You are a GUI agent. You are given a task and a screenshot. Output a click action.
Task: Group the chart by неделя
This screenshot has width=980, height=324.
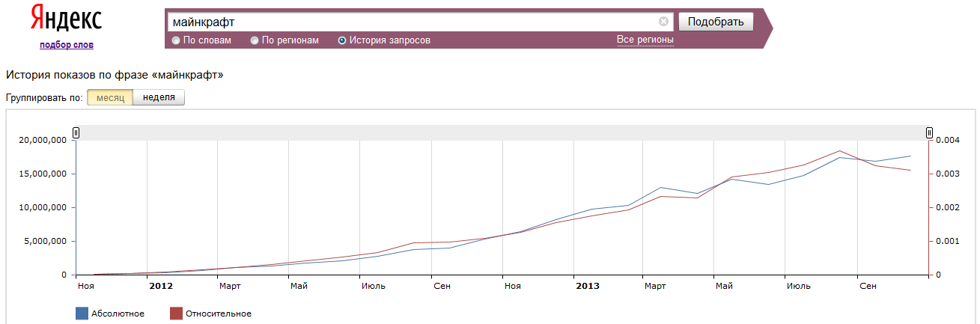[159, 97]
